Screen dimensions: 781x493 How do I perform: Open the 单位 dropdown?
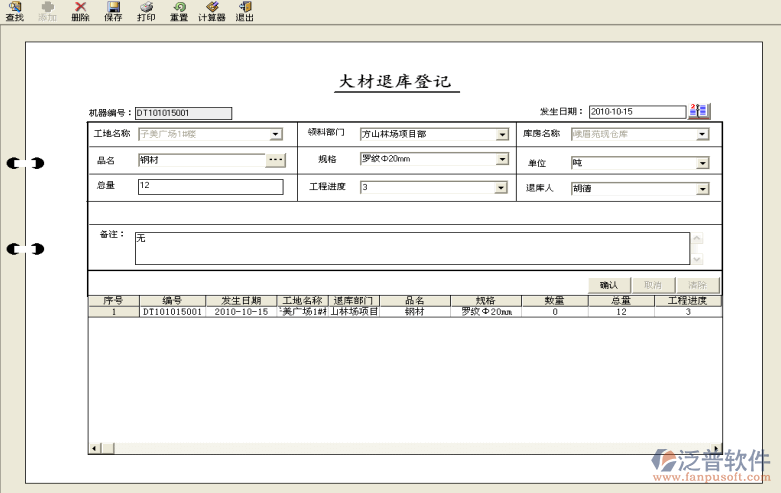pos(702,163)
